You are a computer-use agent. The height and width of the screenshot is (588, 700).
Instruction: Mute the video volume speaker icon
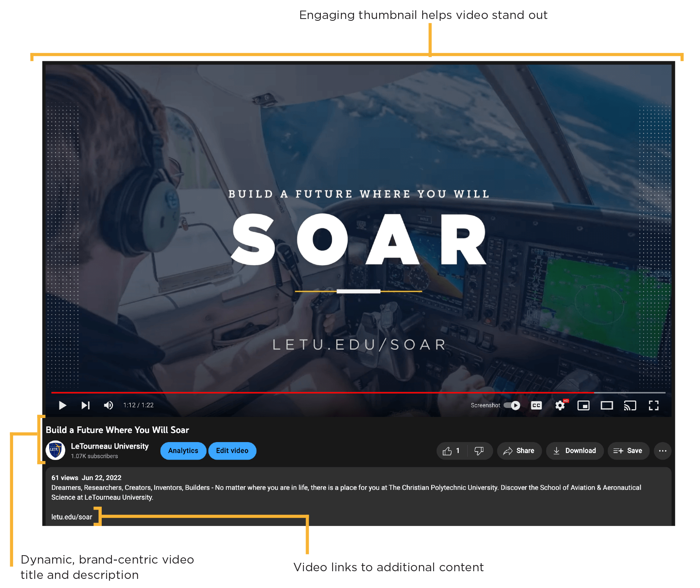pyautogui.click(x=108, y=405)
